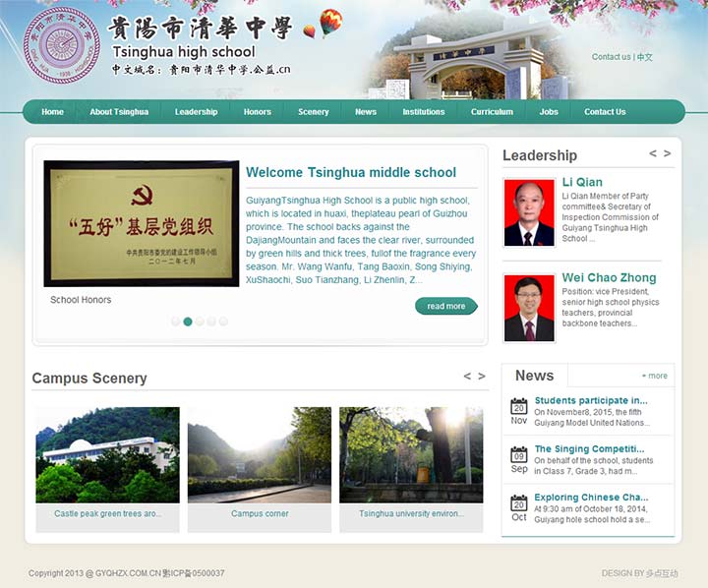Click the September 09 calendar icon
This screenshot has height=588, width=708.
519,455
